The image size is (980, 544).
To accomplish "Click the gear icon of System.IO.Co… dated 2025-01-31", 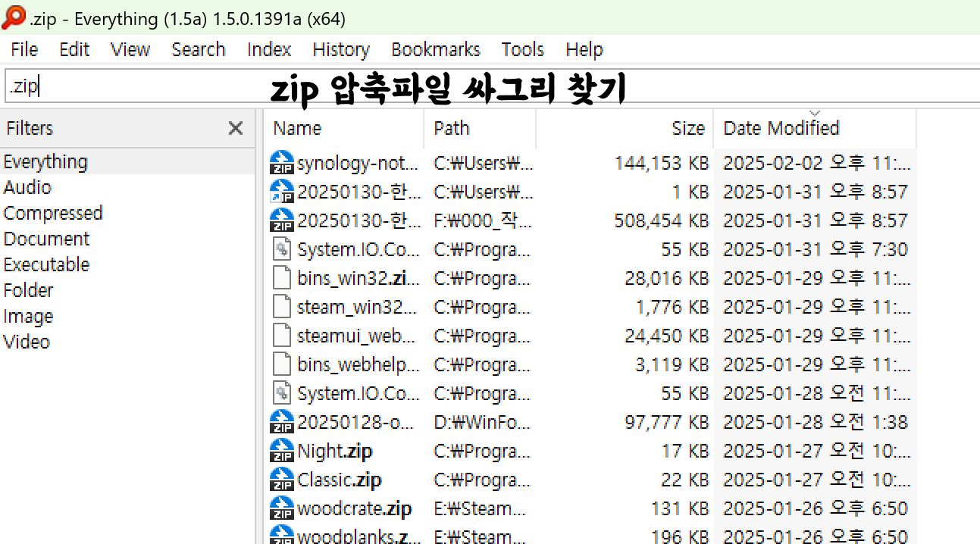I will click(282, 249).
